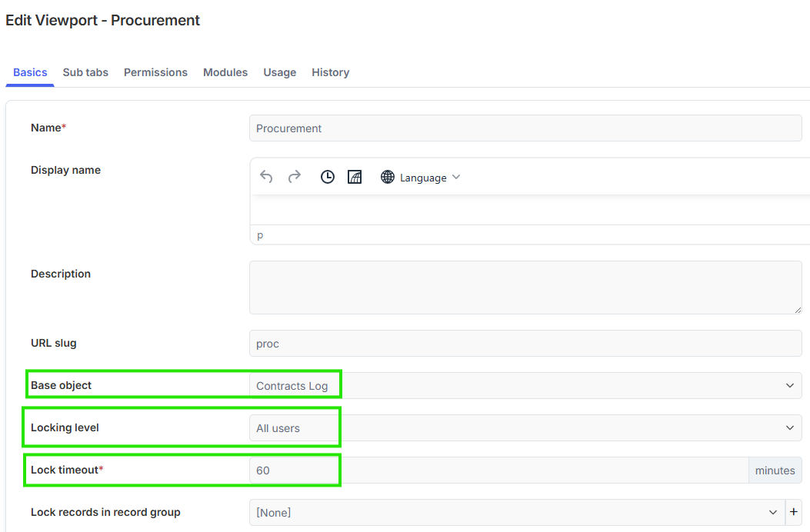Click the globe icon next to Language
The width and height of the screenshot is (810, 532).
tap(388, 177)
